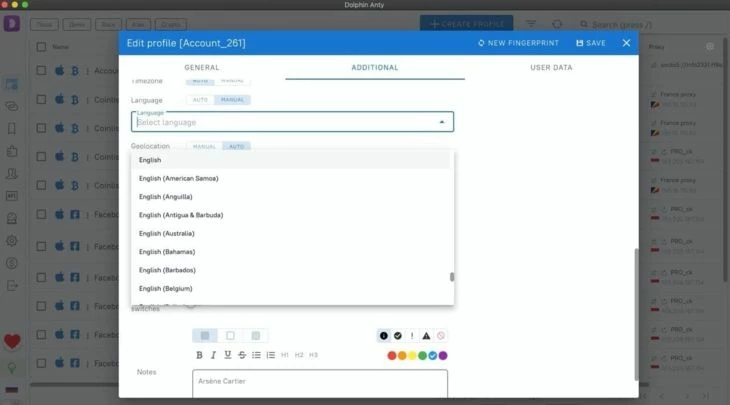
Task: Toggle strikethrough formatting in notes toolbar
Action: 242,355
